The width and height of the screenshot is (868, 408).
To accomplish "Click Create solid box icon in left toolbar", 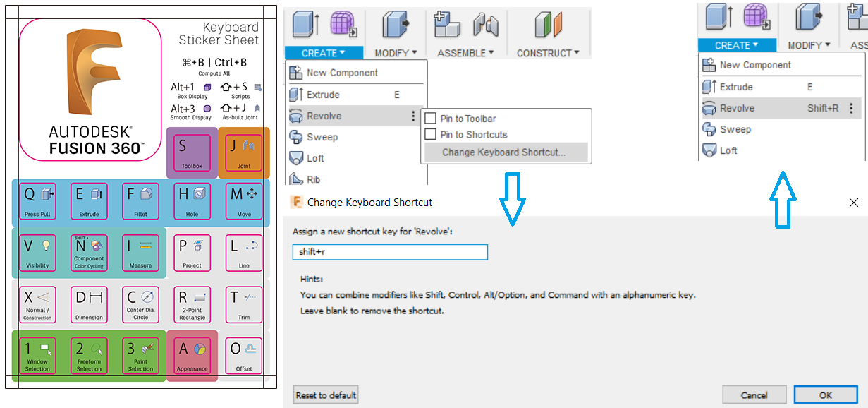I will point(305,24).
